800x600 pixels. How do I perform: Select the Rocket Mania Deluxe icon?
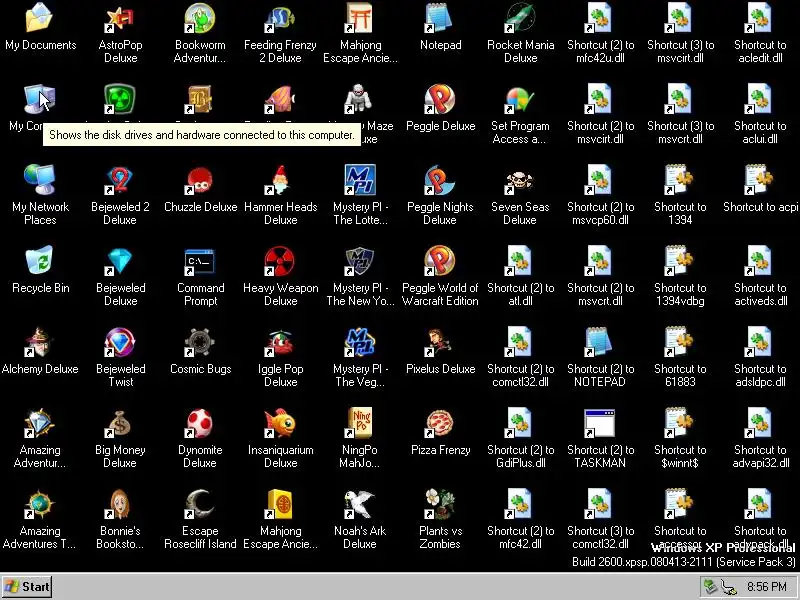[x=520, y=17]
